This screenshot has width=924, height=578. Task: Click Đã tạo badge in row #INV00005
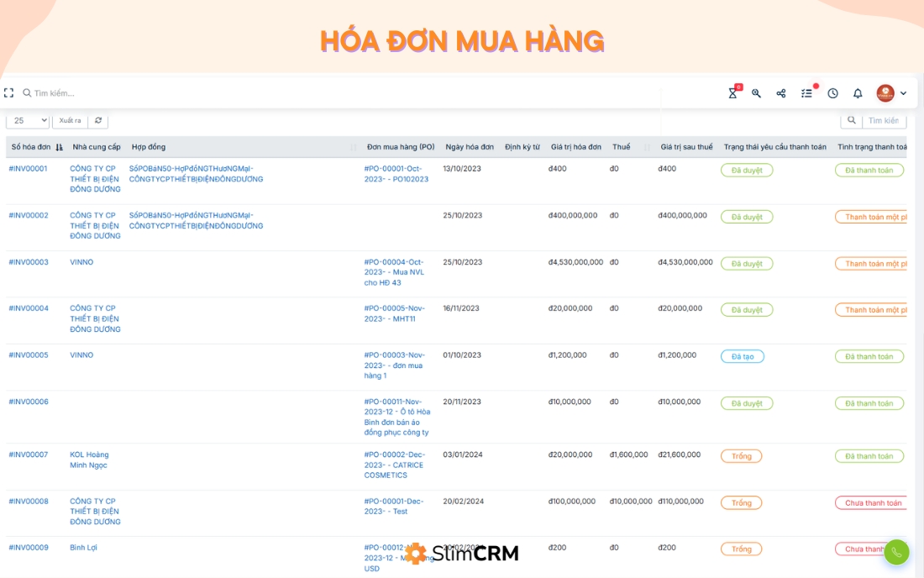pyautogui.click(x=743, y=356)
